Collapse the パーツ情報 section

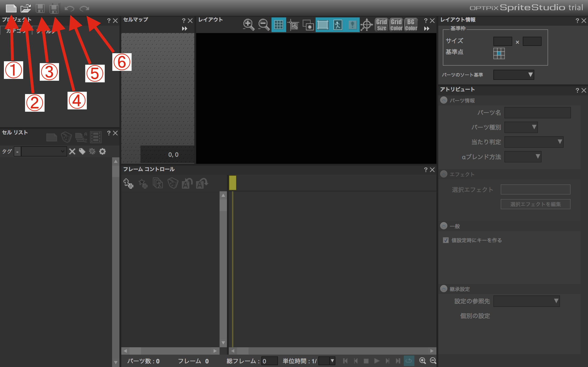pos(444,100)
